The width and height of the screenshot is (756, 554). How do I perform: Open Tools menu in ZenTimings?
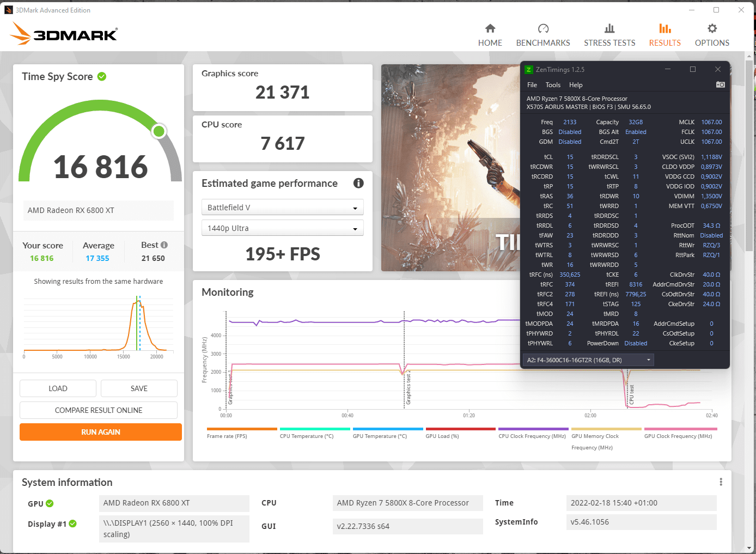(553, 85)
